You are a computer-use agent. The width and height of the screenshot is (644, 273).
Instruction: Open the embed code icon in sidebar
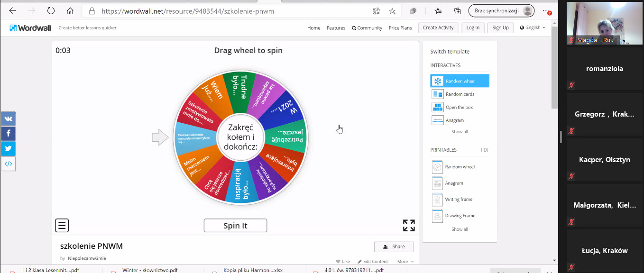[x=8, y=164]
